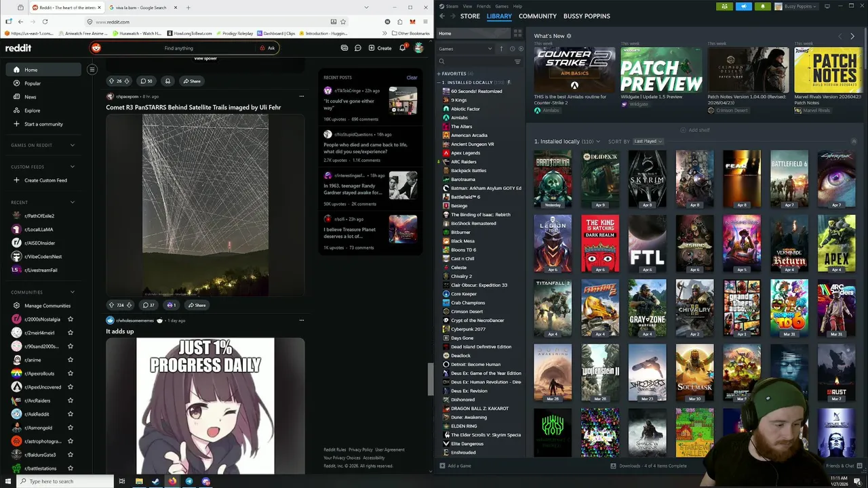Switch to viva la bam Google Search tab
The width and height of the screenshot is (868, 488).
click(141, 7)
